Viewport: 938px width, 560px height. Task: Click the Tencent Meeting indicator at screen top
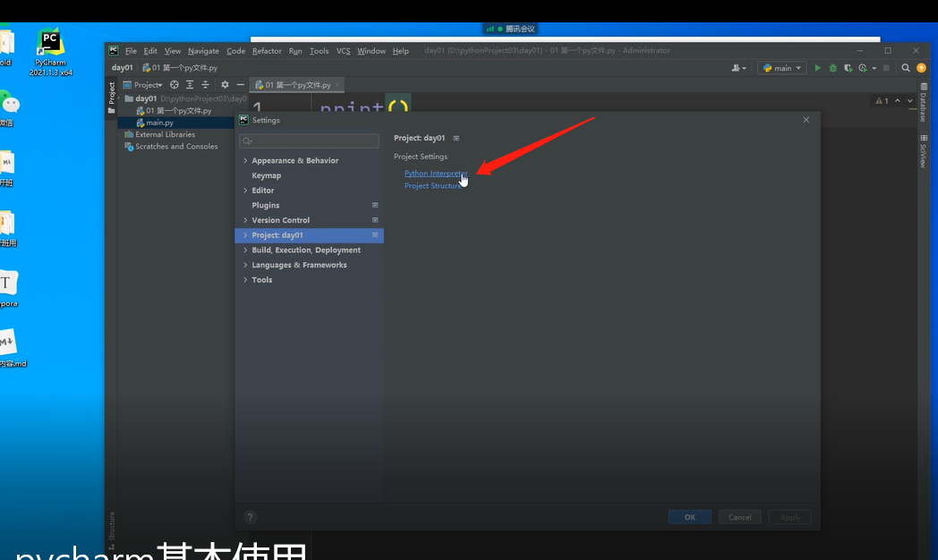pos(511,29)
